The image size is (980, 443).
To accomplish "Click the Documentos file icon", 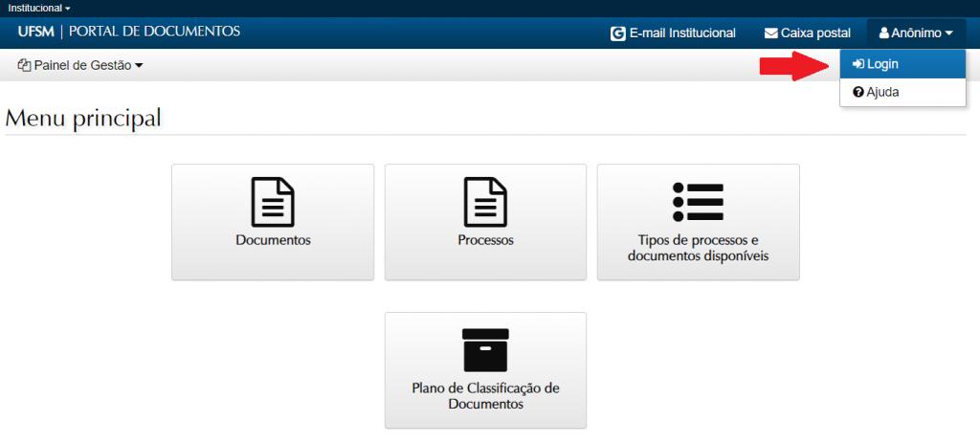I will click(x=273, y=202).
